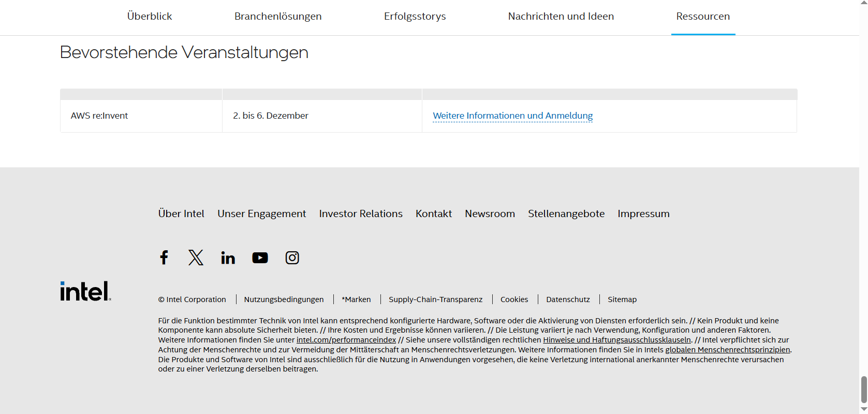Open Intel's Facebook page icon
Viewport: 868px width, 414px height.
pyautogui.click(x=164, y=258)
